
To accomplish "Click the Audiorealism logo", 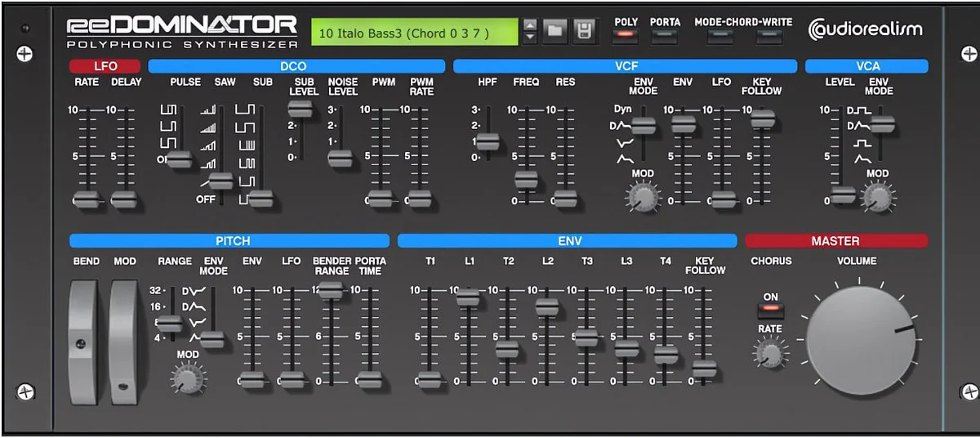I will tap(865, 30).
